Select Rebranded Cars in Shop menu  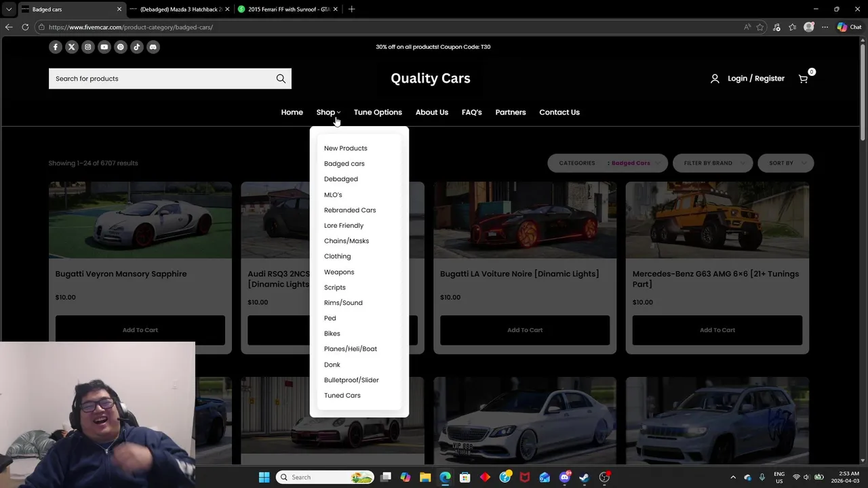pyautogui.click(x=350, y=210)
